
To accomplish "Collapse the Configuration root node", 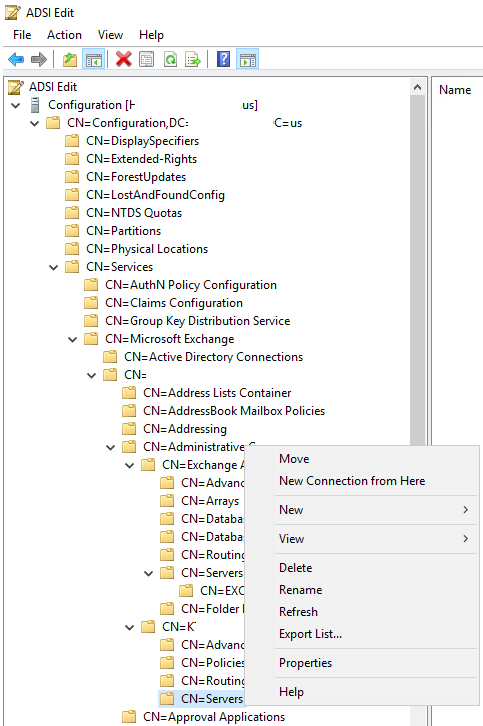I will click(16, 106).
